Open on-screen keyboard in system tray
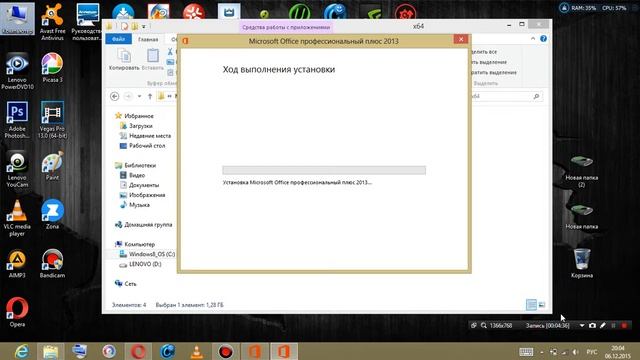Screen dimensions: 640x360 pyautogui.click(x=526, y=351)
